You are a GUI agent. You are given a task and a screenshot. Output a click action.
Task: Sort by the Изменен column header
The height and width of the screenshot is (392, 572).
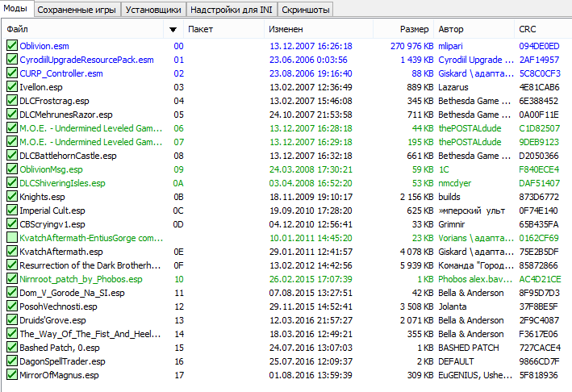coord(319,29)
